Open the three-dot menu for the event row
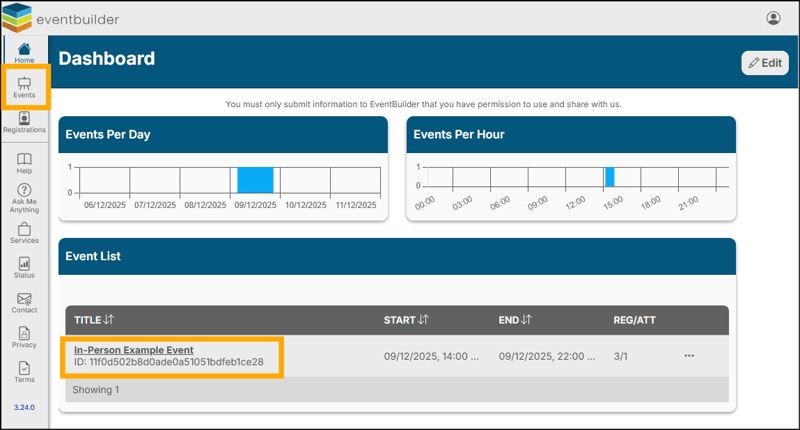The image size is (800, 430). (x=688, y=356)
